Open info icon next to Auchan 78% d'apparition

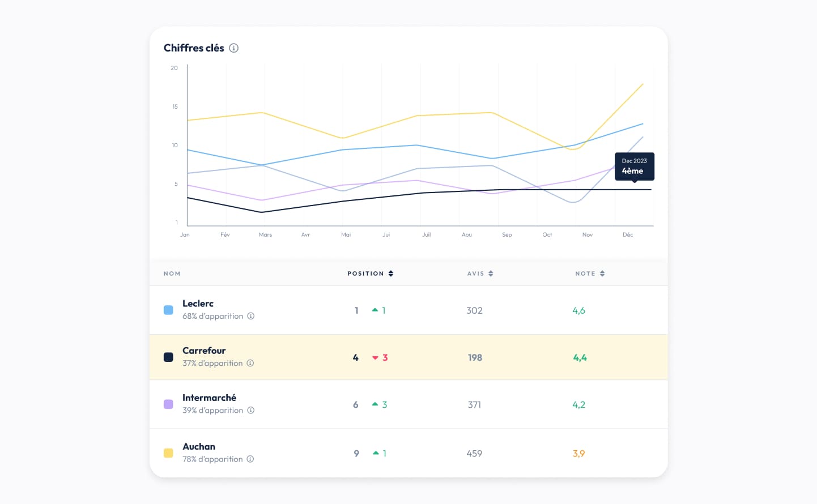tap(250, 459)
